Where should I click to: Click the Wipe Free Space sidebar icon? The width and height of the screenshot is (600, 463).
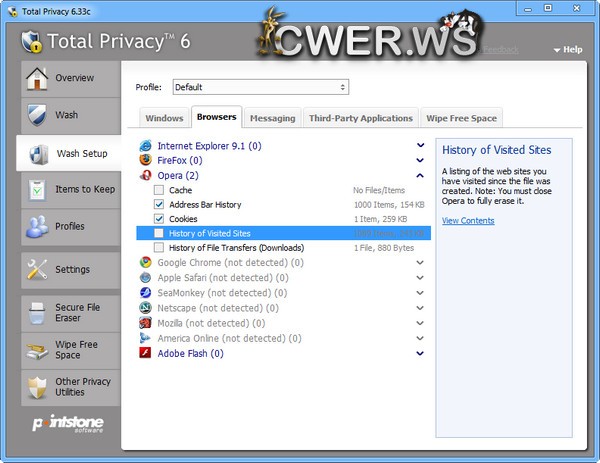(36, 350)
